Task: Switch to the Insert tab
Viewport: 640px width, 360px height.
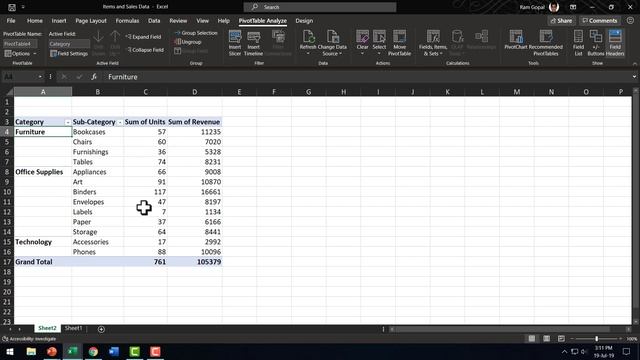Action: tap(59, 21)
